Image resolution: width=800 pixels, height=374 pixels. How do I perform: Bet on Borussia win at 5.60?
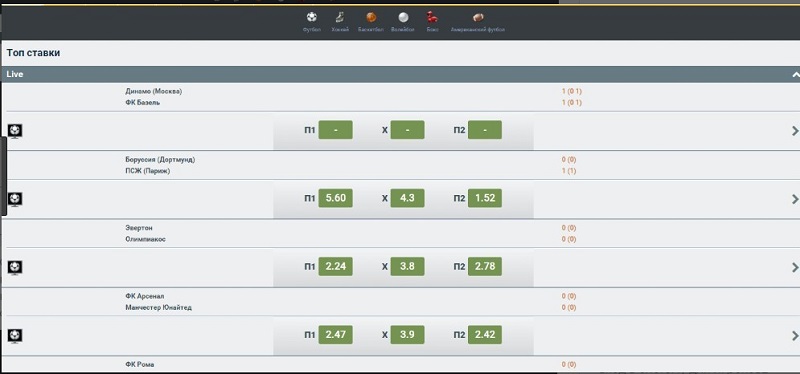click(335, 198)
